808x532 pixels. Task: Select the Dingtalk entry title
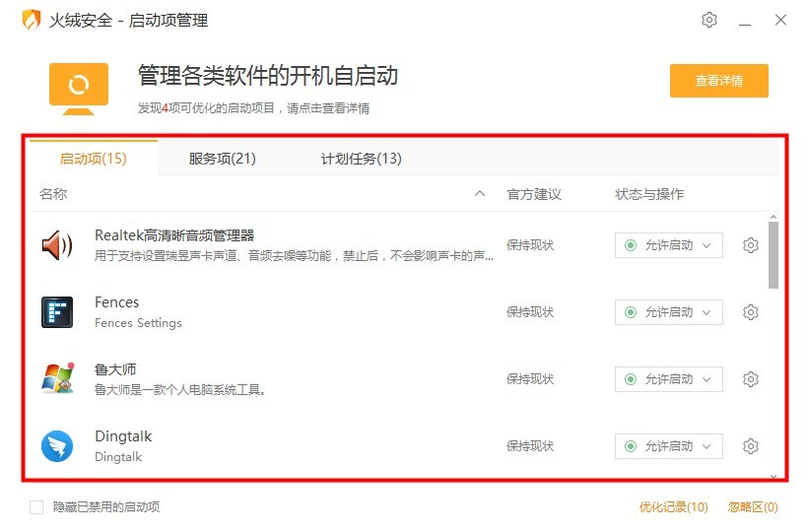point(123,436)
